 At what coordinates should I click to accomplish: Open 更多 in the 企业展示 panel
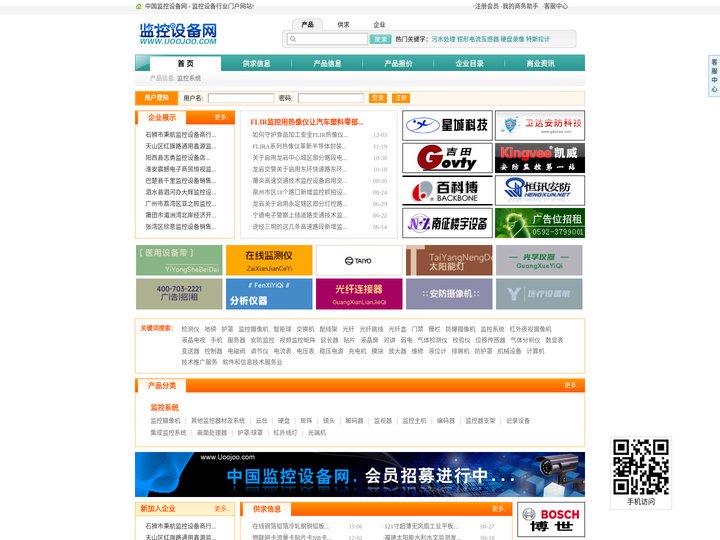point(221,117)
